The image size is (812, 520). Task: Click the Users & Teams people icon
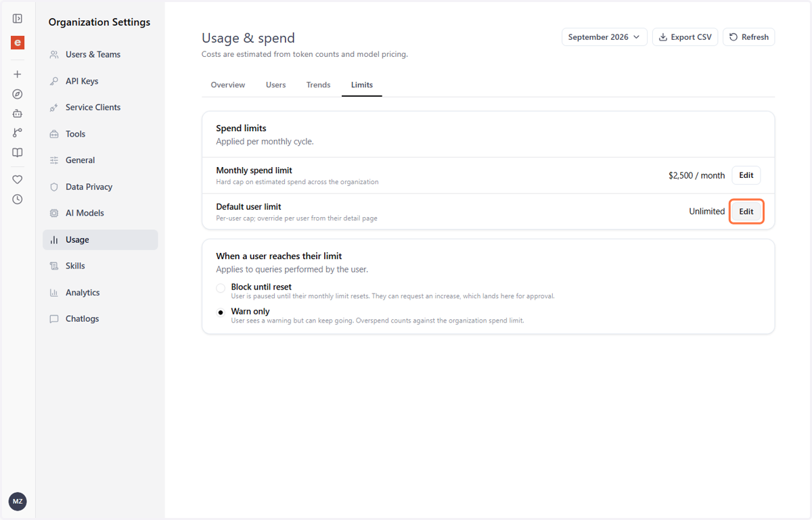[54, 55]
